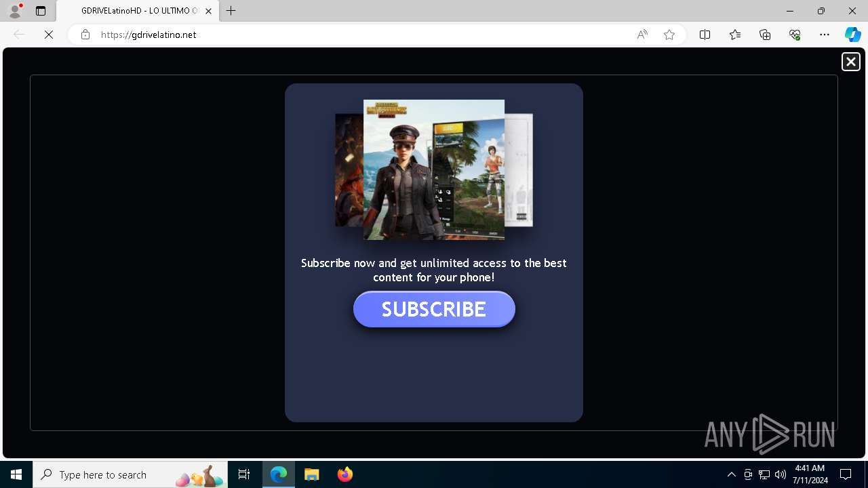Restore down the Edge window
The width and height of the screenshot is (868, 488).
coord(821,11)
